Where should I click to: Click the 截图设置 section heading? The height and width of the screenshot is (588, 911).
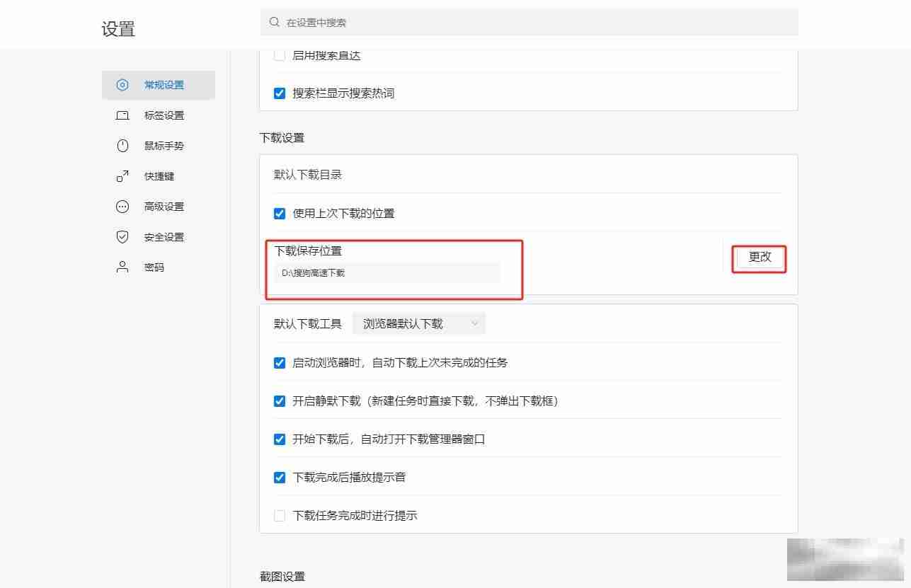click(x=282, y=577)
